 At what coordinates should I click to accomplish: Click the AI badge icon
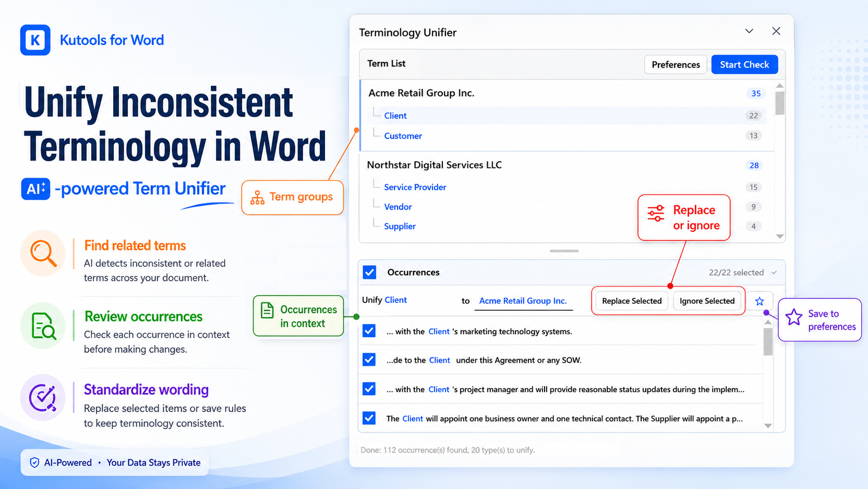pos(35,189)
